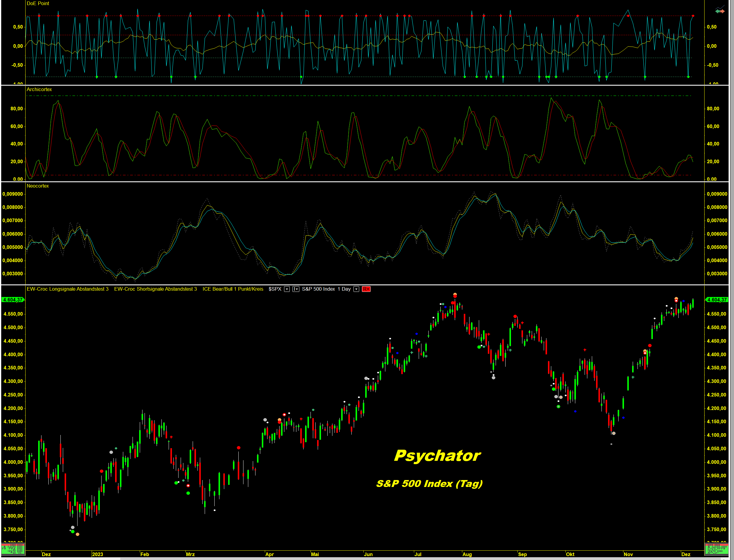734x560 pixels.
Task: Click the vertical scrollbar on right edge
Action: pos(732,267)
